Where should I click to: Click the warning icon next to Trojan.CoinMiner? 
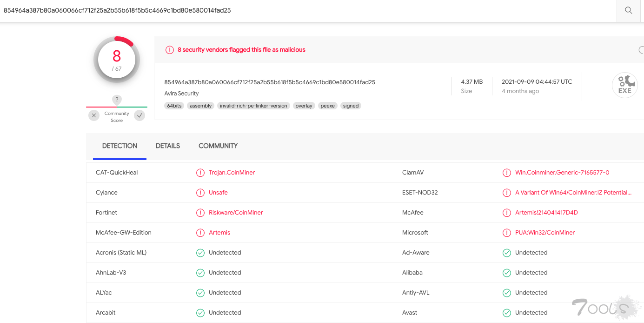point(200,173)
